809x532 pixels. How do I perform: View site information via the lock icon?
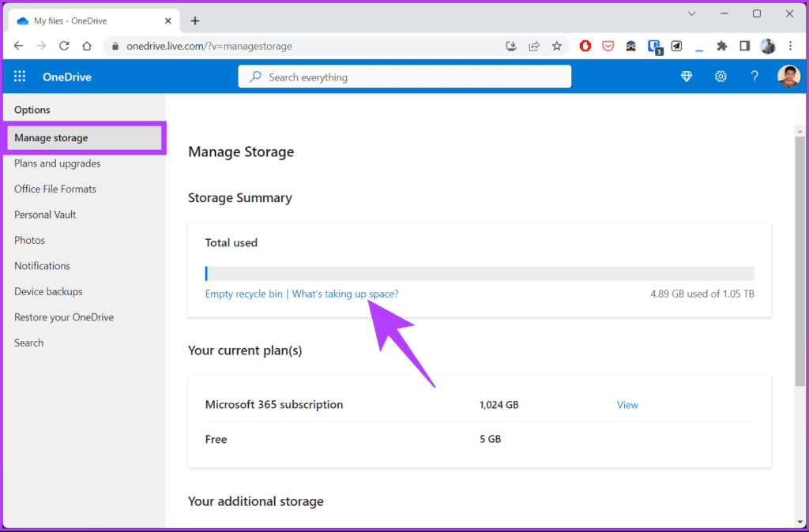tap(115, 46)
